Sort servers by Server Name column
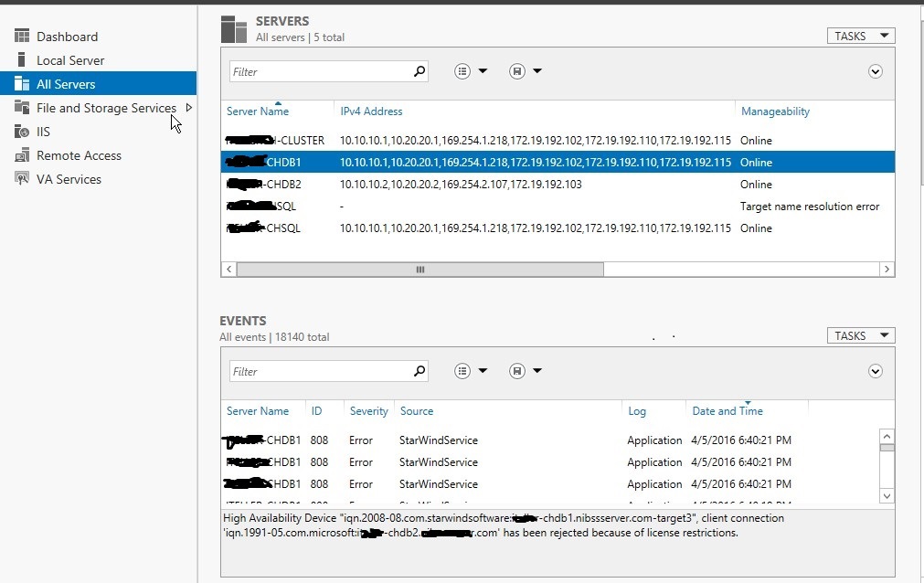 tap(258, 111)
